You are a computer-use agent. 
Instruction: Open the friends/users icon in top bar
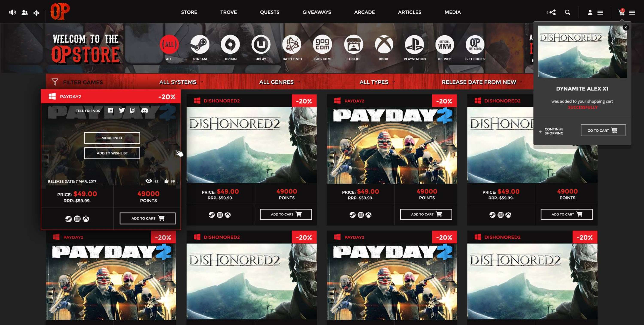[x=24, y=12]
